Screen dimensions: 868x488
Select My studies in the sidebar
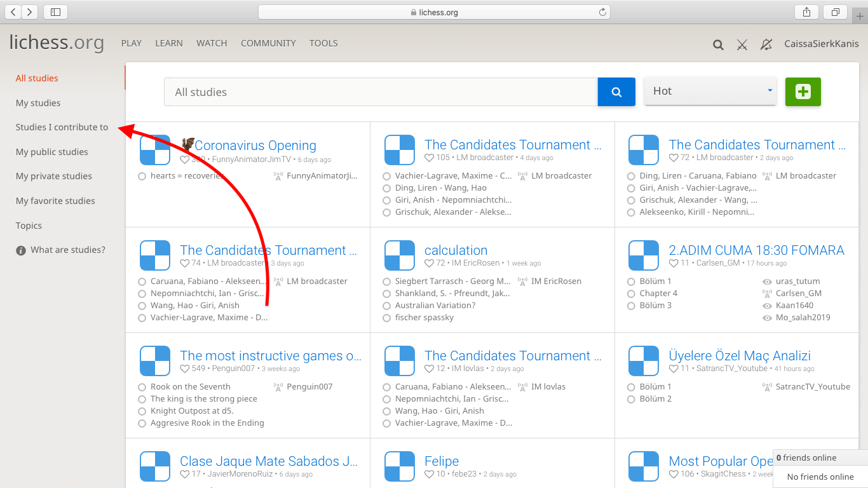point(38,103)
